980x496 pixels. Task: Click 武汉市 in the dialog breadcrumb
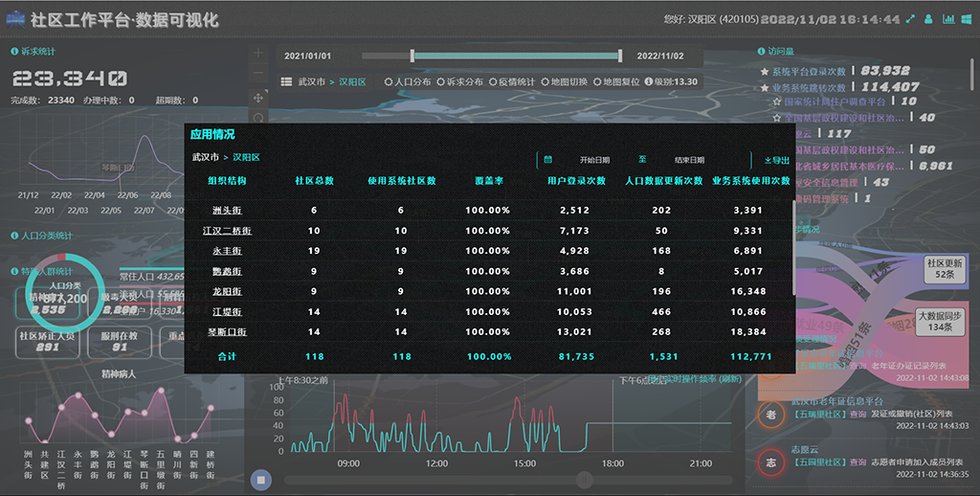click(204, 157)
